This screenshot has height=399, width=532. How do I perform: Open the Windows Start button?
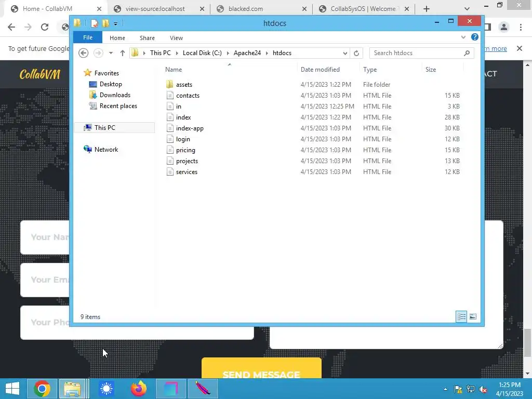pos(12,389)
